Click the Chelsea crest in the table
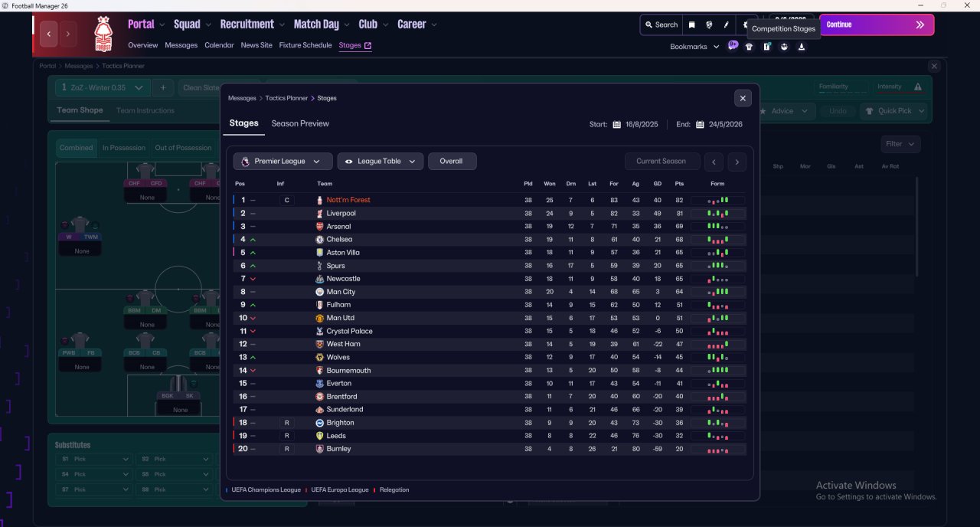This screenshot has height=527, width=980. tap(320, 240)
